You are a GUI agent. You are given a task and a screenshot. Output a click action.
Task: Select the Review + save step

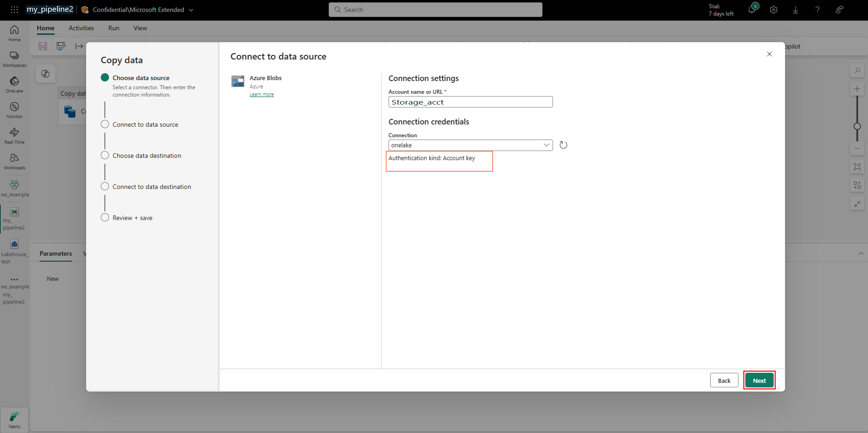[x=132, y=218]
